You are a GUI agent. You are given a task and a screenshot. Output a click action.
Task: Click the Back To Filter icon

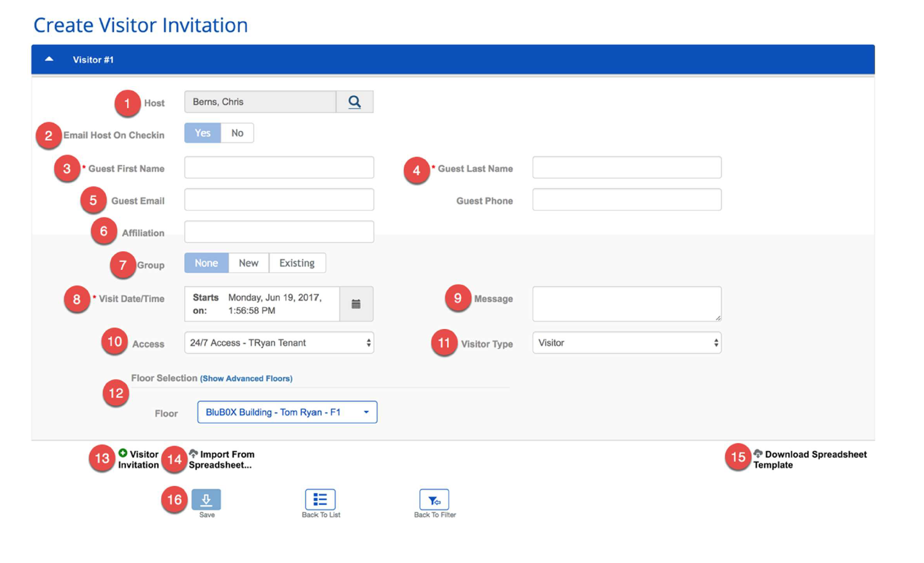tap(434, 500)
